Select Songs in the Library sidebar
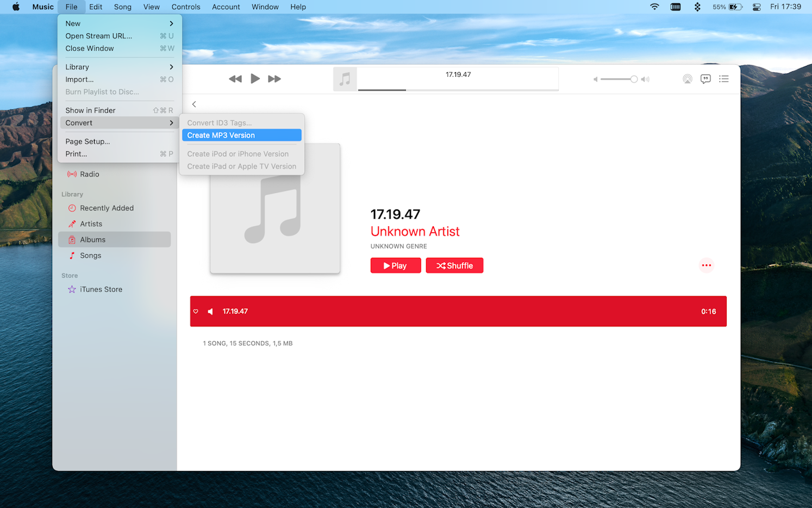The image size is (812, 508). pyautogui.click(x=91, y=255)
